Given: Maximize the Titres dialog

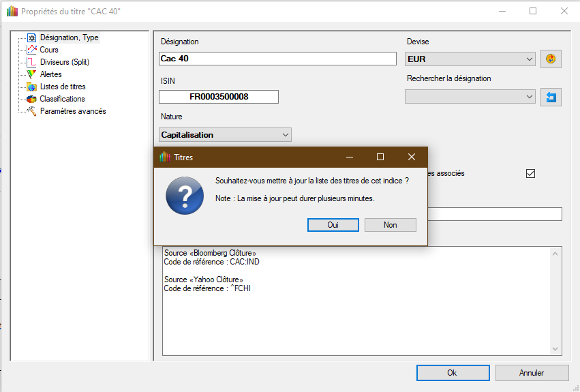Looking at the screenshot, I should [x=380, y=157].
